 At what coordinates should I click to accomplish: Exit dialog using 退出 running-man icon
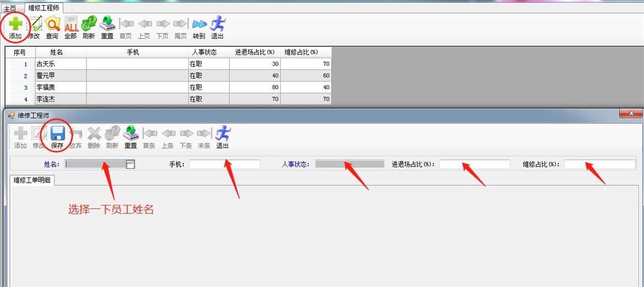pos(223,133)
